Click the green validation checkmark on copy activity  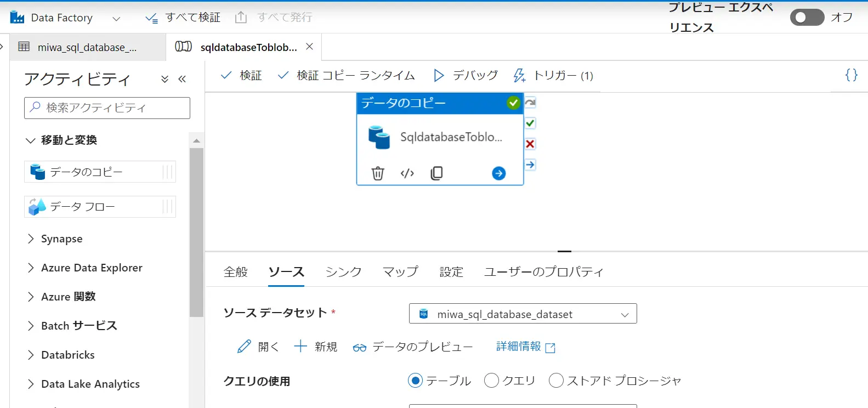tap(513, 103)
